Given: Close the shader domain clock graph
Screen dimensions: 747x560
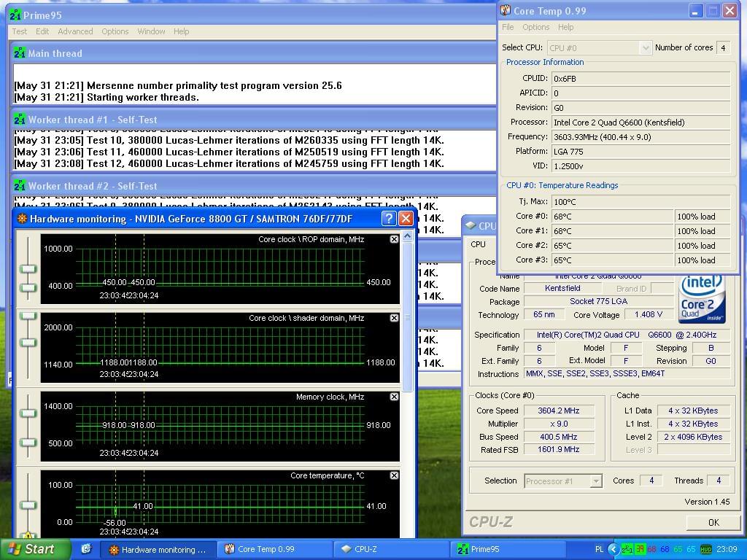Looking at the screenshot, I should 395,318.
